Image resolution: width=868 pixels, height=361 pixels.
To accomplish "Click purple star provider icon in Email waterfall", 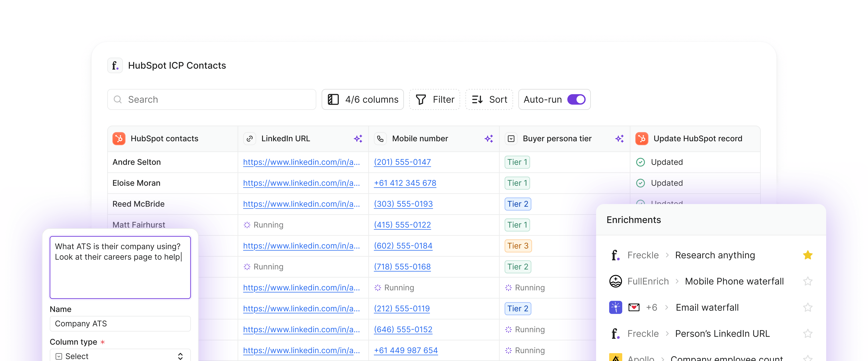I will pos(616,307).
